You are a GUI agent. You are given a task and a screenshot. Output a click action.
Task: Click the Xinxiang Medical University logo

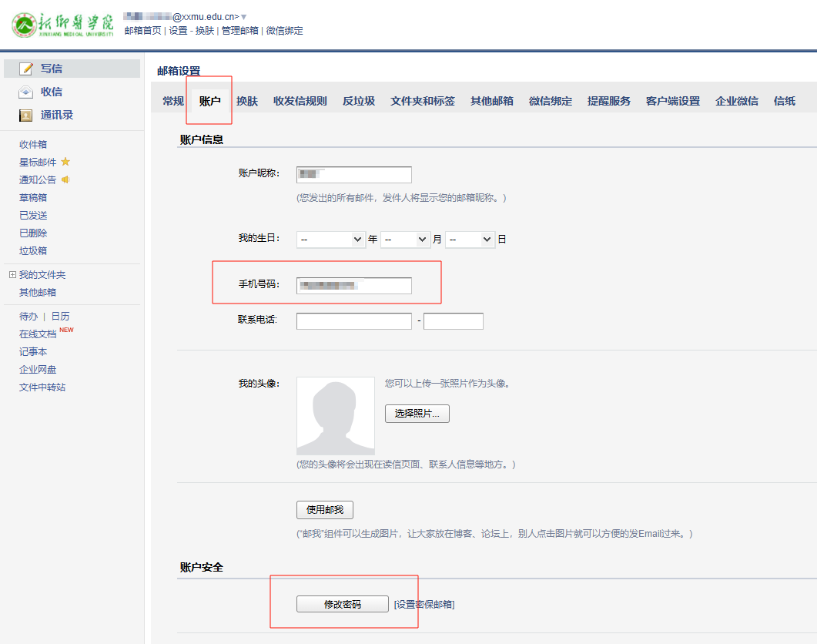(63, 25)
